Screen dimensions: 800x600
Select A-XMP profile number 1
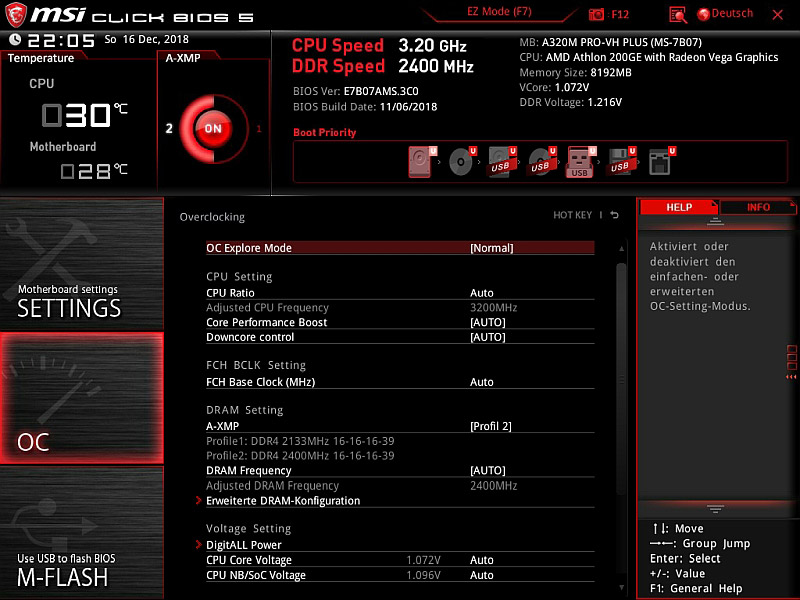(259, 129)
